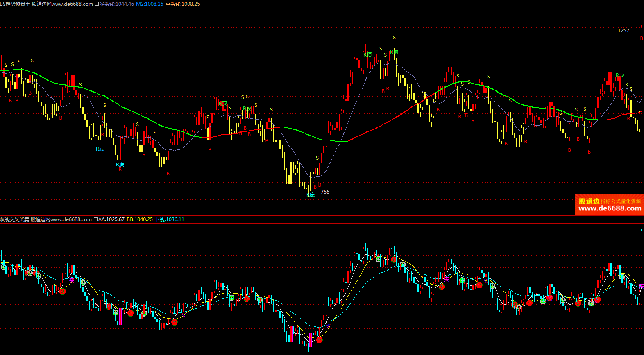The image size is (644, 355).
Task: Click the www.de6688.com text in top header
Action: [72, 4]
